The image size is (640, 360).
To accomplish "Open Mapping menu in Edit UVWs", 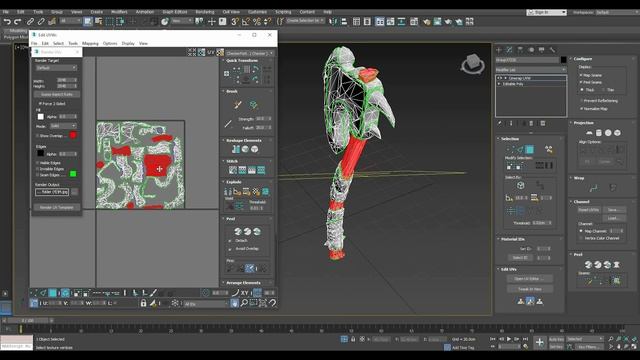I will coord(90,43).
